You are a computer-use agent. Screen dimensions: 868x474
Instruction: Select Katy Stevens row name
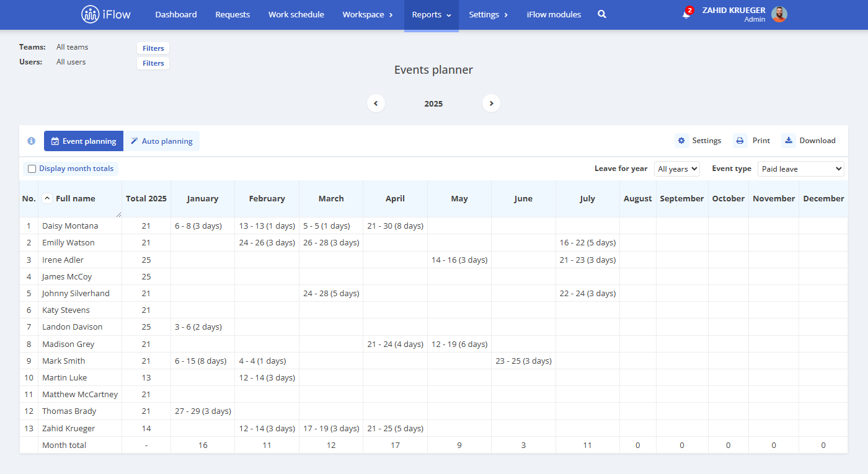pos(66,310)
